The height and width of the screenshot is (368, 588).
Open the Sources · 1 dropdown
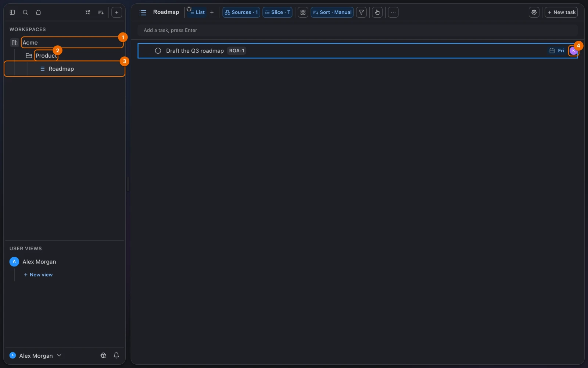(241, 12)
